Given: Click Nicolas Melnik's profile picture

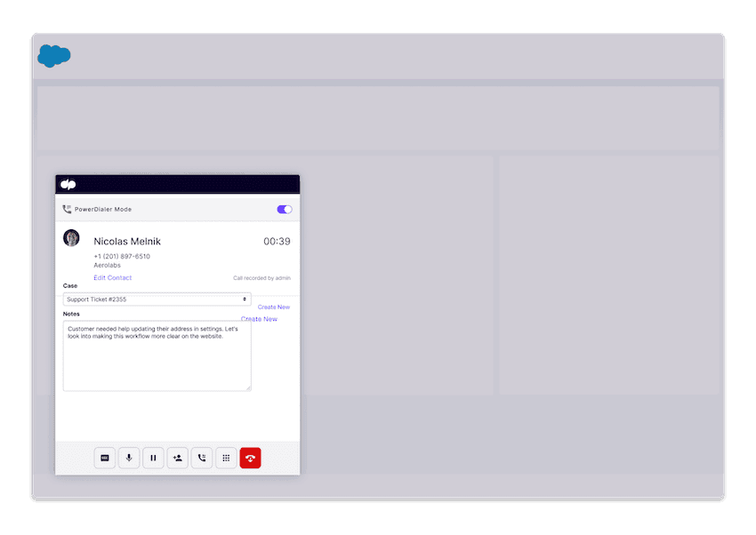Looking at the screenshot, I should (x=73, y=238).
